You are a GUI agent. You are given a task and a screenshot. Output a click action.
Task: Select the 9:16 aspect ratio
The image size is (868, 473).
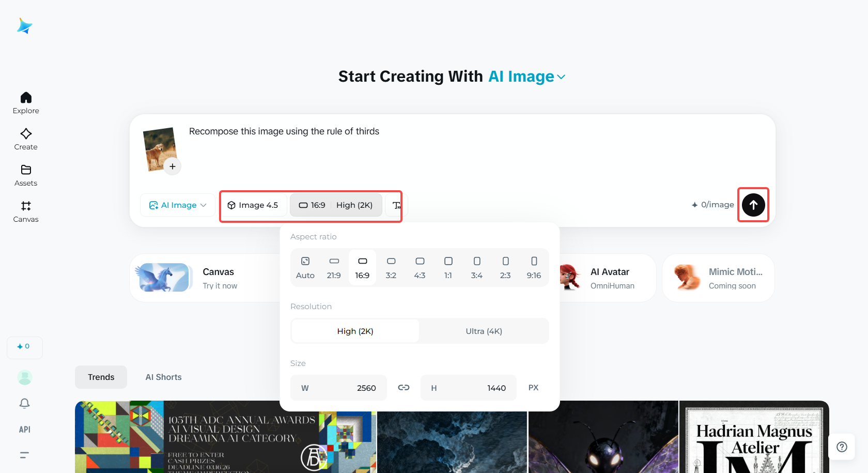(534, 268)
